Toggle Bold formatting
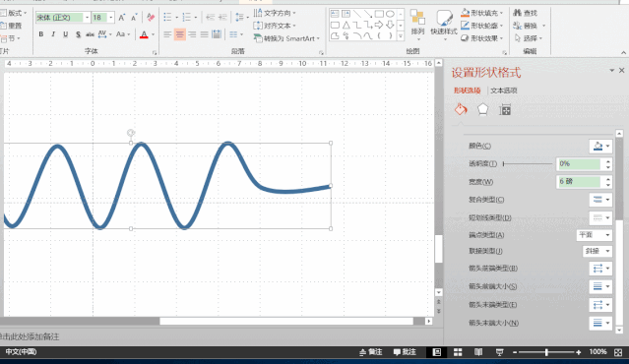Viewport: 629px width, 364px height. point(41,34)
